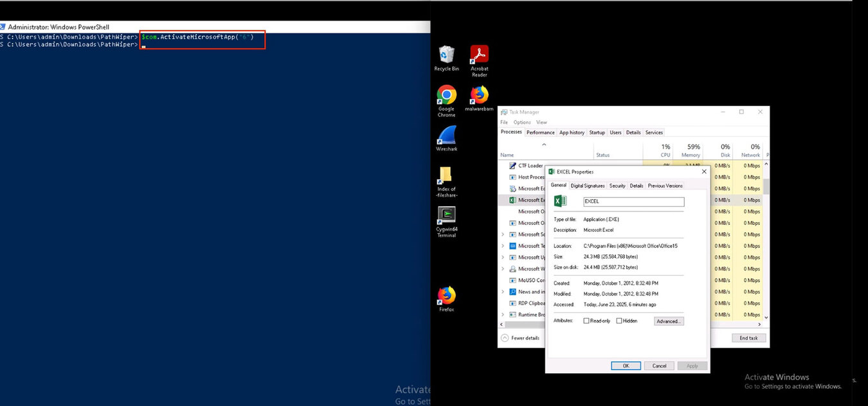Switch to the Services tab
Image resolution: width=868 pixels, height=406 pixels.
coord(654,132)
